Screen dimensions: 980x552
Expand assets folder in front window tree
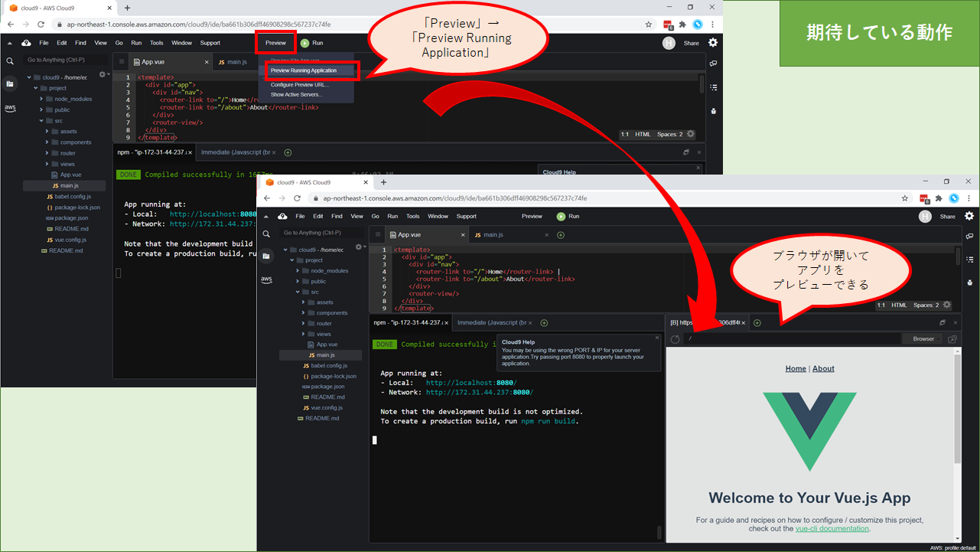tap(304, 302)
